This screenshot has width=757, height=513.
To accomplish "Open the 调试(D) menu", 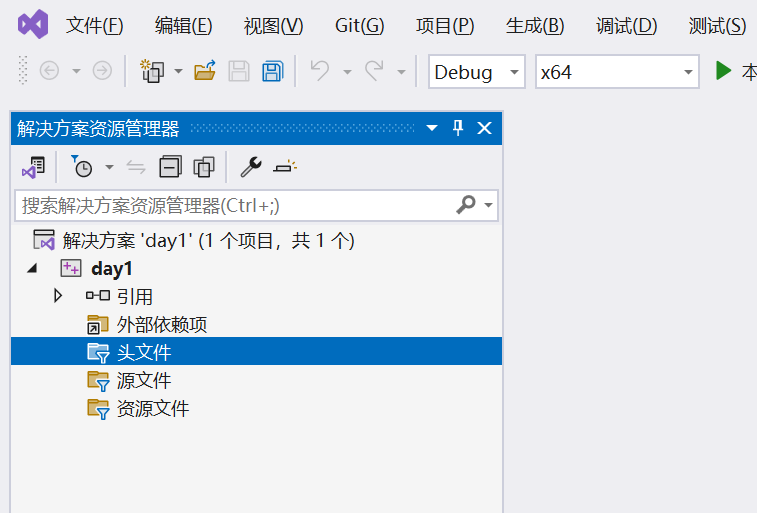I will point(627,26).
